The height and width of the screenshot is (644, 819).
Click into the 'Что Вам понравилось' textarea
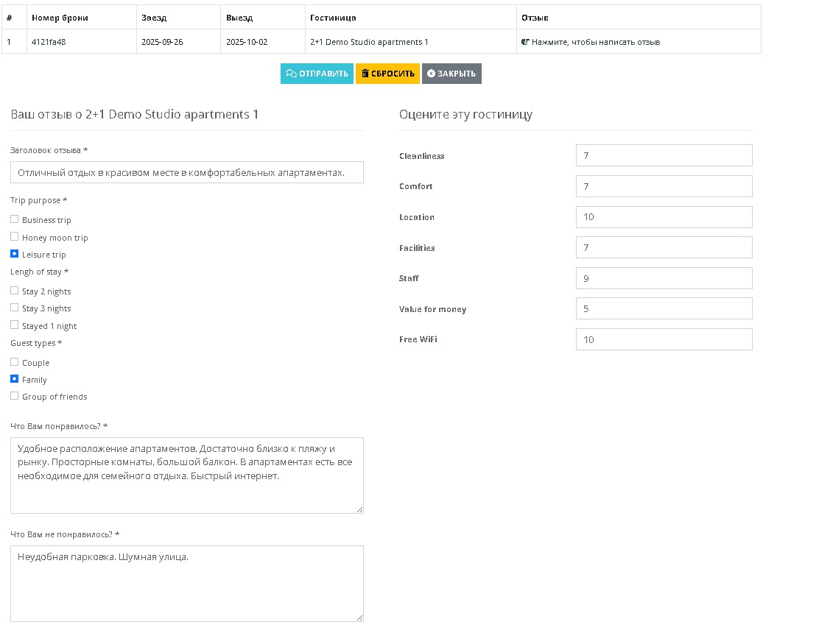click(187, 475)
